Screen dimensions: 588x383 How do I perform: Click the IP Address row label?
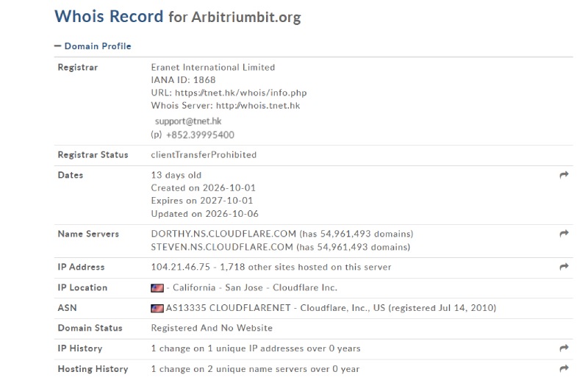[x=81, y=267]
